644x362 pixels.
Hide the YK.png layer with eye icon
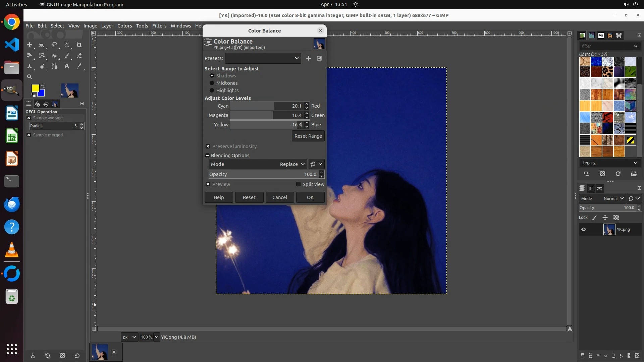[584, 230]
